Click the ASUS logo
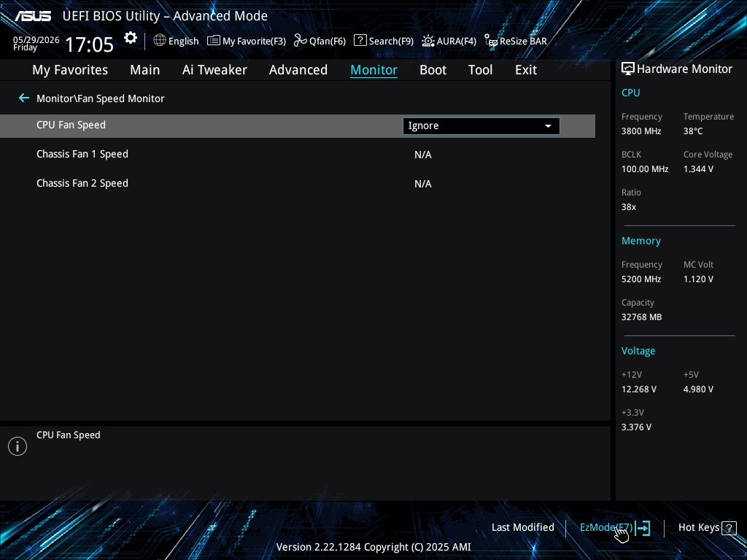Screen dimensions: 747x560 [x=33, y=16]
